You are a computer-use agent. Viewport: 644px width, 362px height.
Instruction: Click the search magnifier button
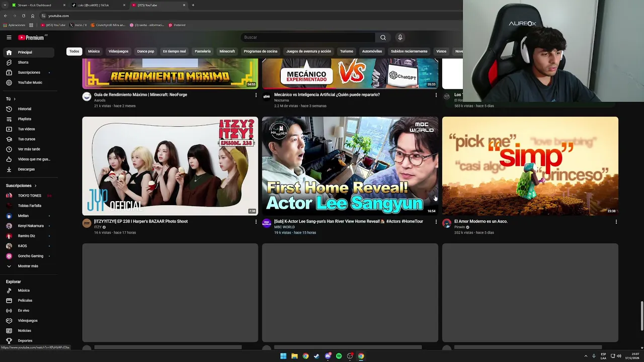[x=383, y=37]
